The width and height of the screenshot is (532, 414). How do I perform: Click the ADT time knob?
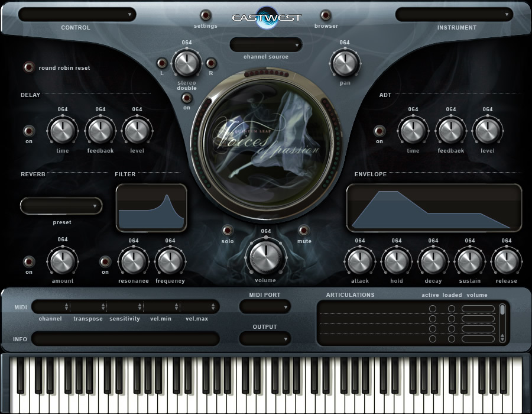coord(412,131)
